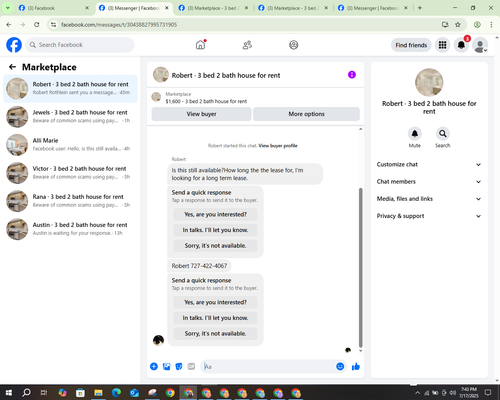Click the More options button

[x=306, y=114]
